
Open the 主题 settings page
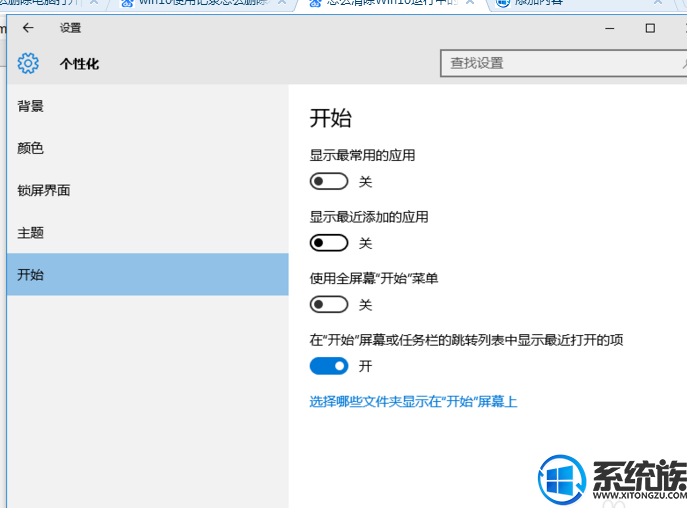[148, 232]
